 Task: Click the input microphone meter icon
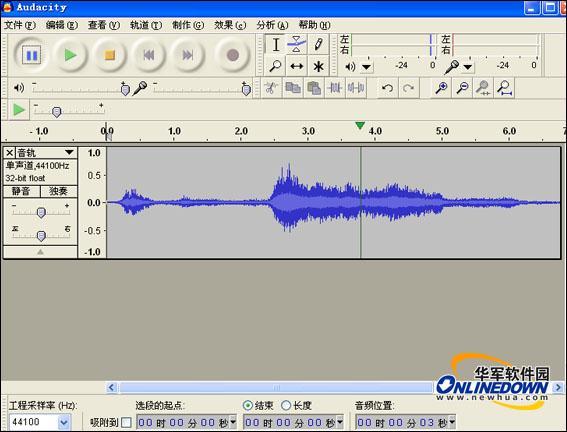tap(451, 67)
